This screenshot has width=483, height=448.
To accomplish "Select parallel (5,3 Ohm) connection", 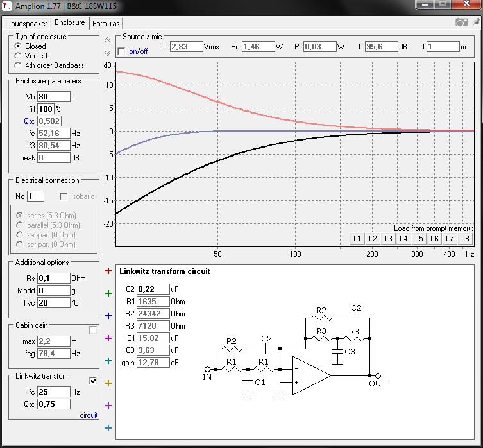I will (x=47, y=225).
